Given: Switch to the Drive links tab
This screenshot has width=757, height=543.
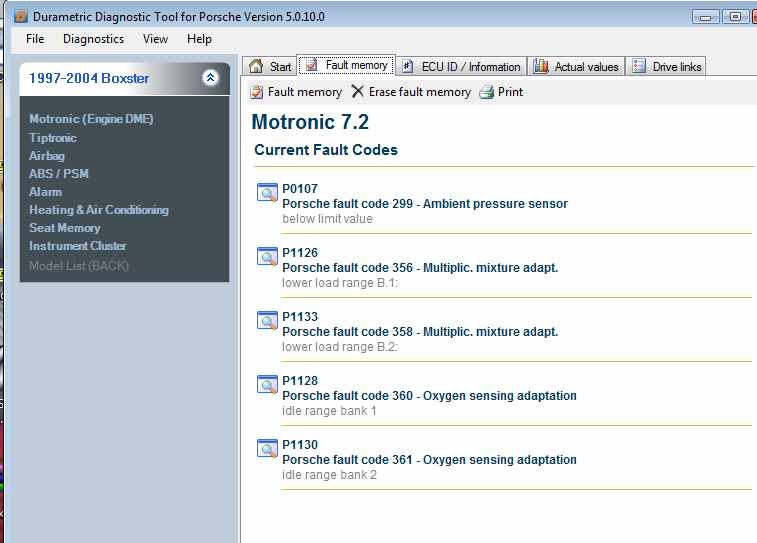Looking at the screenshot, I should 666,66.
